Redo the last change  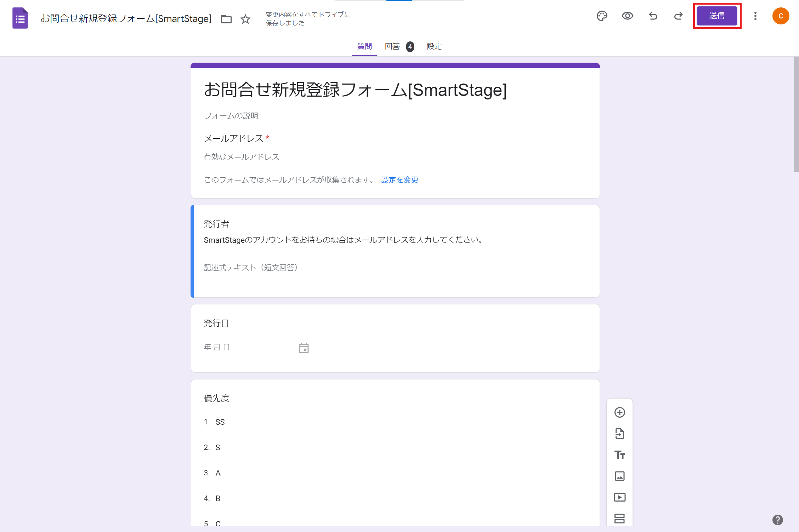pyautogui.click(x=678, y=16)
